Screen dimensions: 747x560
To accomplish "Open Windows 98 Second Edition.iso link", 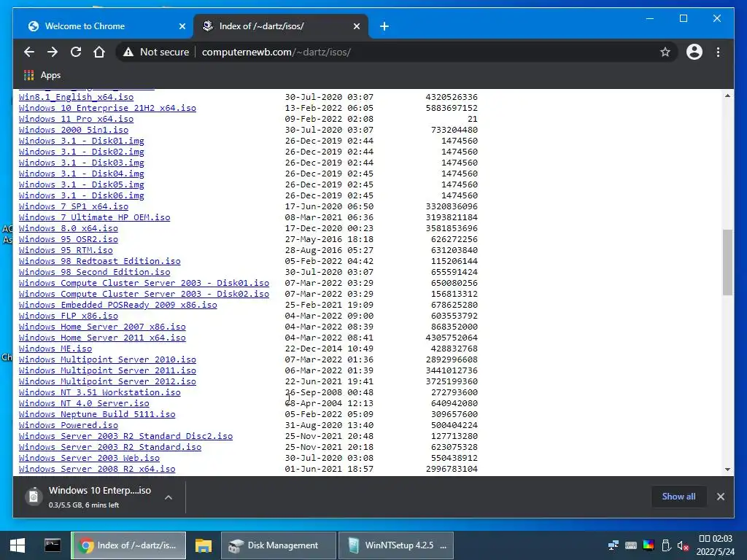I will (x=94, y=273).
